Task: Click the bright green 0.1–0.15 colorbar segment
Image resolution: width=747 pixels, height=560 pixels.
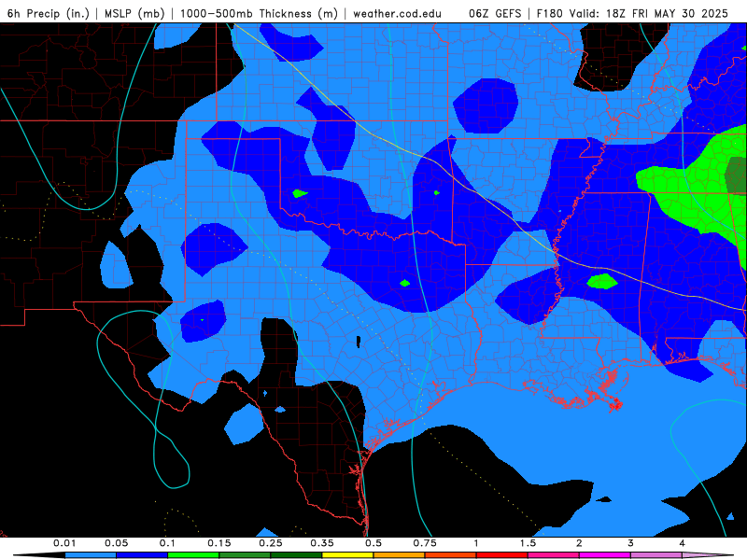Action: pos(193,555)
